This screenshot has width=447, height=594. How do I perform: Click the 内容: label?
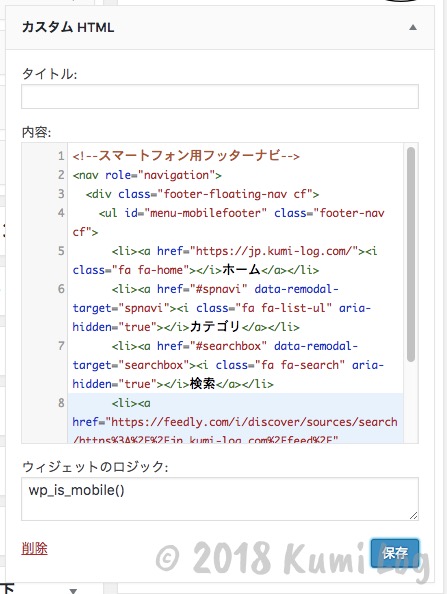tap(36, 132)
